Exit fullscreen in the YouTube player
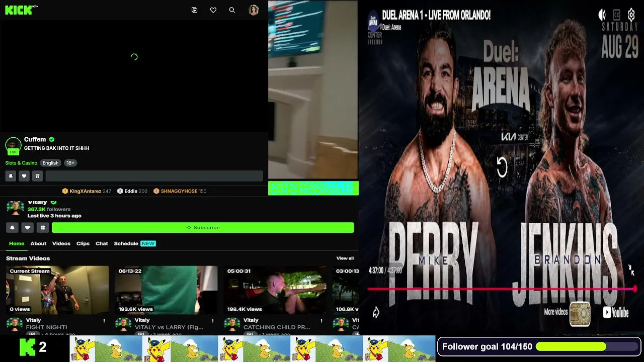The image size is (644, 362). click(x=631, y=270)
